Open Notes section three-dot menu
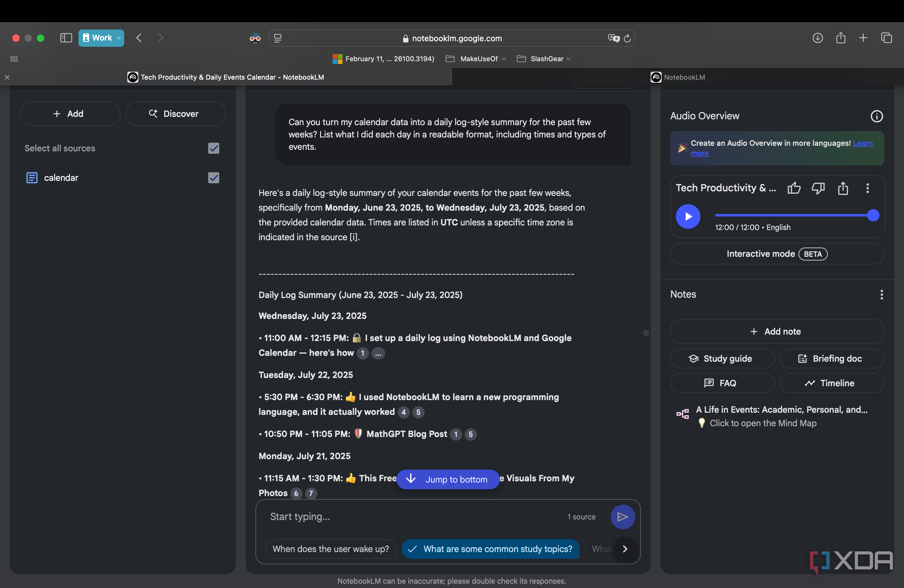Screen dimensions: 904x588 pyautogui.click(x=882, y=294)
